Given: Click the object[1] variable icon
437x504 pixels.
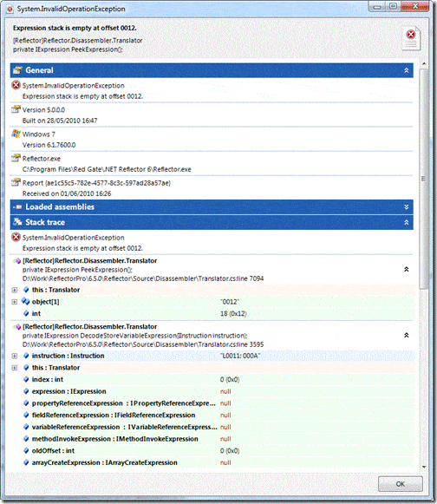Looking at the screenshot, I should (26, 302).
